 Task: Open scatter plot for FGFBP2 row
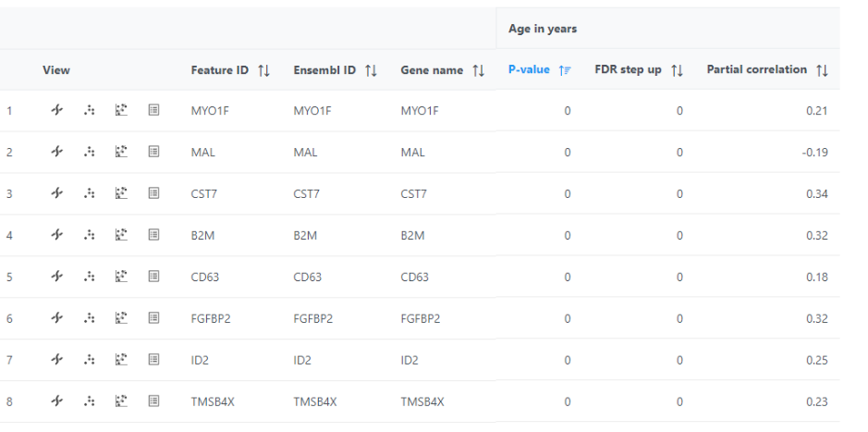pyautogui.click(x=121, y=318)
